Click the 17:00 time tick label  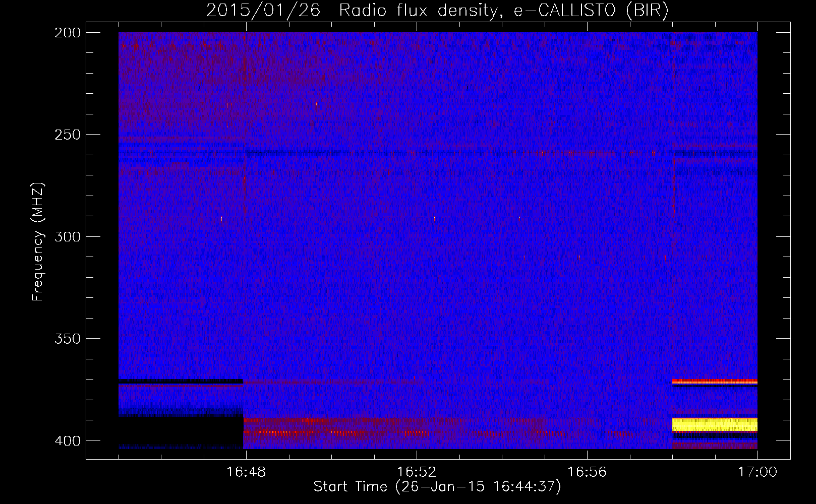(757, 472)
